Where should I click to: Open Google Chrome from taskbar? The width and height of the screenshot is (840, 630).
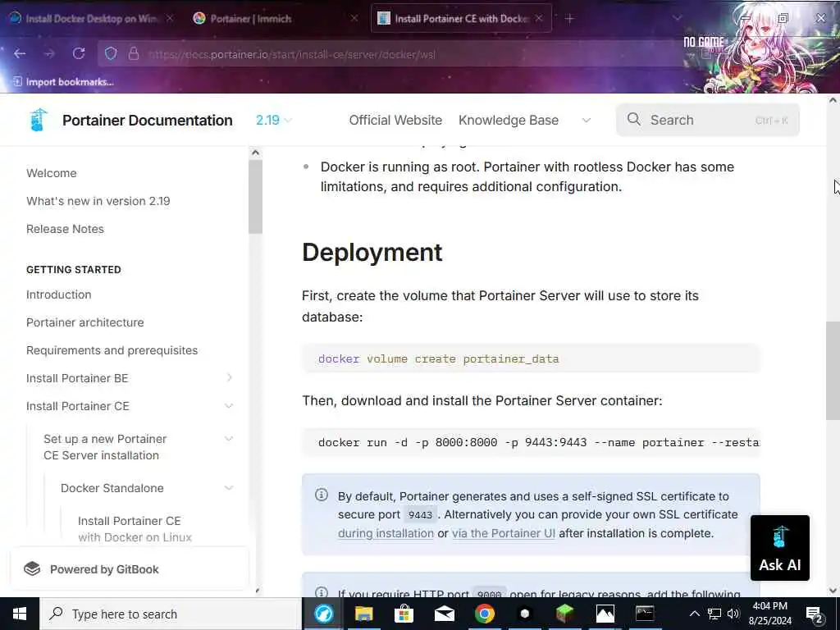tap(484, 614)
